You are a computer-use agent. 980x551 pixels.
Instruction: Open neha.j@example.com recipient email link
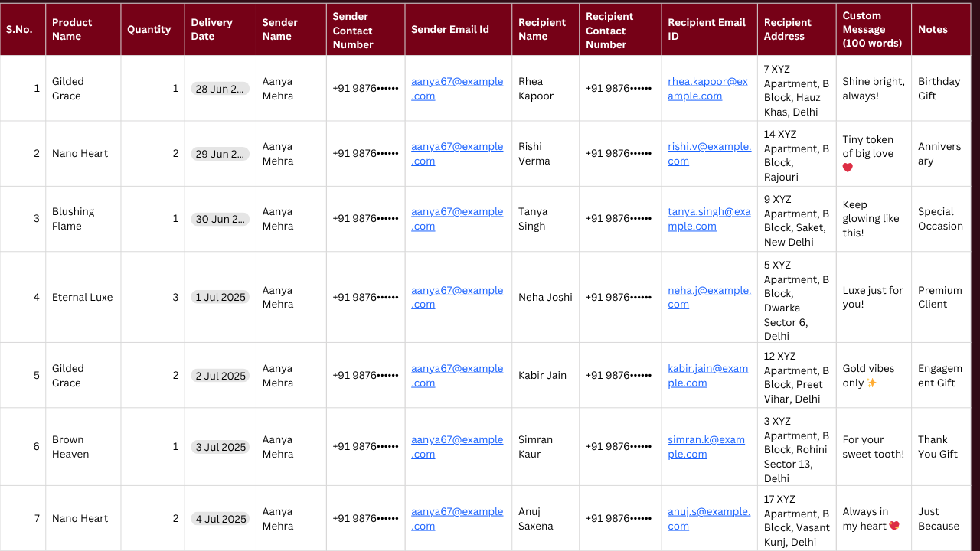point(709,297)
